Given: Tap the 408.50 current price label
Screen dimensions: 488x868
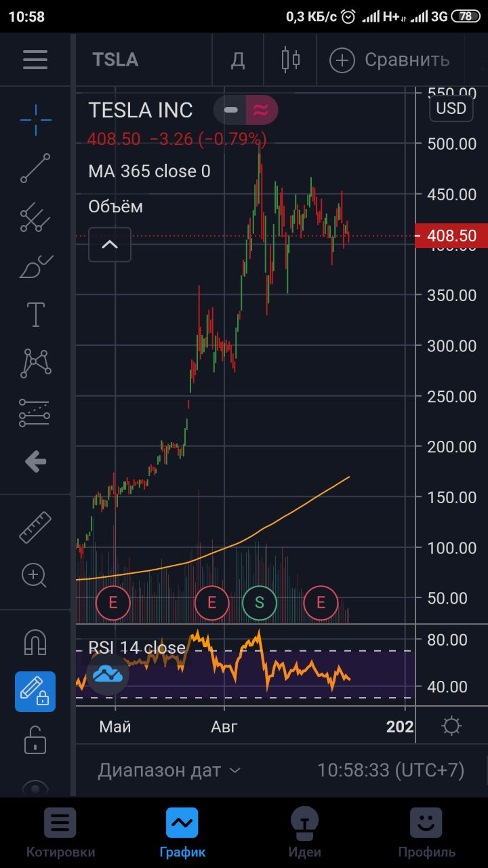Looking at the screenshot, I should 451,236.
